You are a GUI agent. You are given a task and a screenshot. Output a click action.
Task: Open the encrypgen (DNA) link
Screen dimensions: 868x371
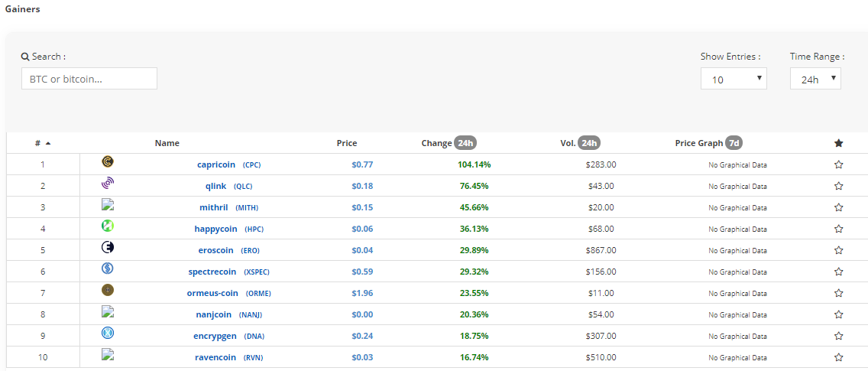228,336
